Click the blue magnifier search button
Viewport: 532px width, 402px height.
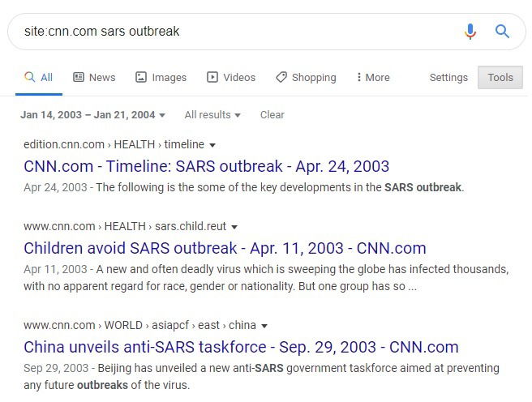point(503,32)
